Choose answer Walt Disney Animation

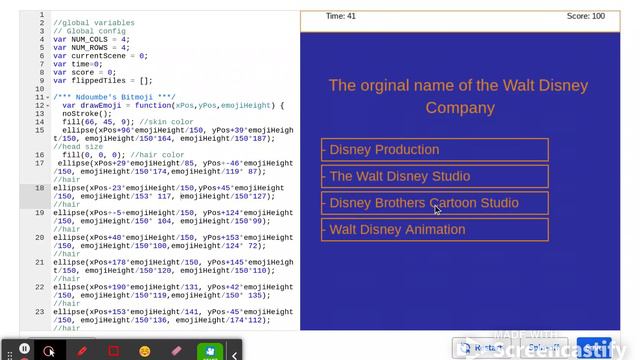435,230
